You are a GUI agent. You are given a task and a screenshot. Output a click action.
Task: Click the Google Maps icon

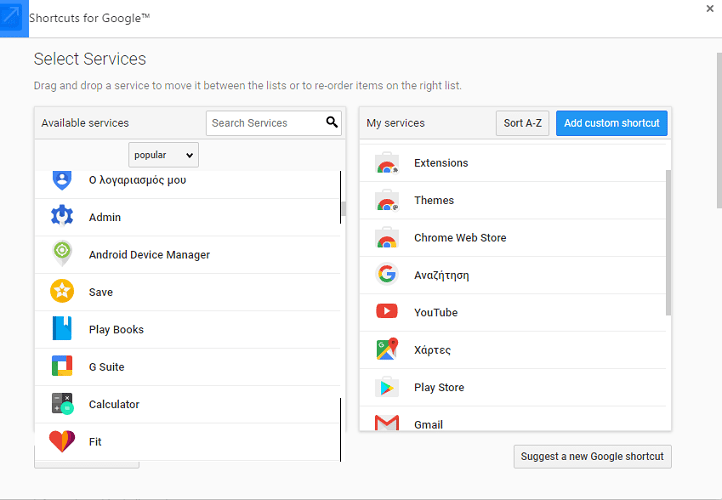pyautogui.click(x=387, y=349)
